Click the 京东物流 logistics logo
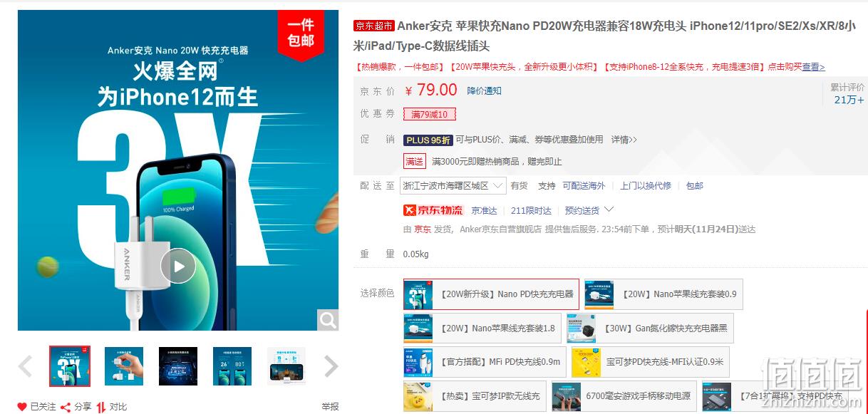This screenshot has height=414, width=868. (433, 210)
